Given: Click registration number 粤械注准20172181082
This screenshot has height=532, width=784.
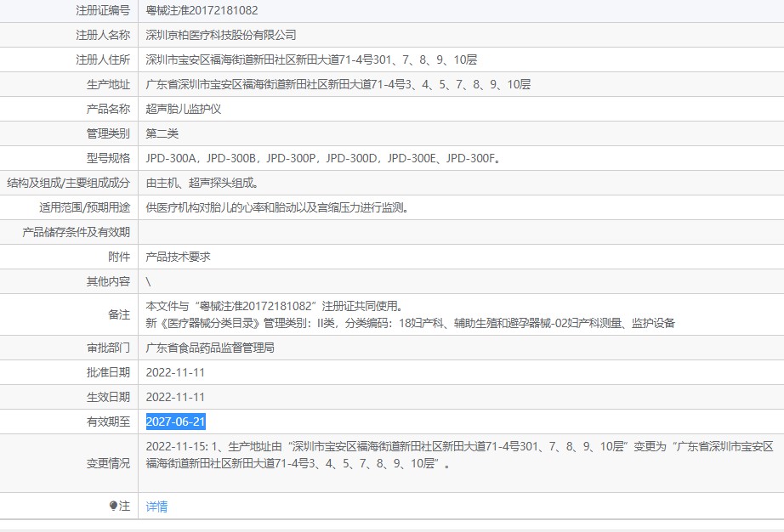Looking at the screenshot, I should (202, 10).
